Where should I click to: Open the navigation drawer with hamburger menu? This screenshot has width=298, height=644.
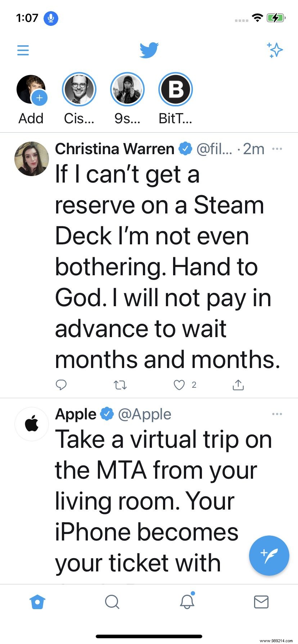(x=23, y=50)
